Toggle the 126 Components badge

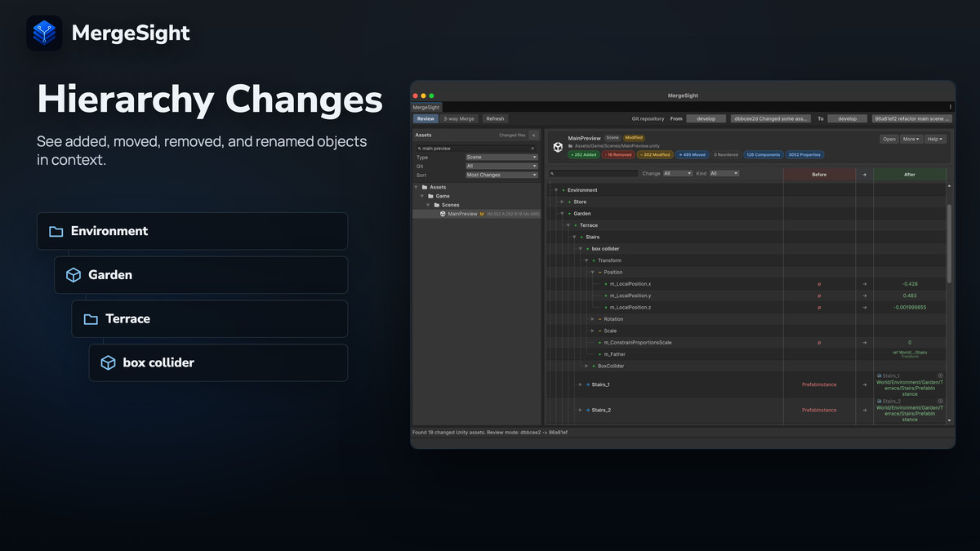tap(764, 154)
